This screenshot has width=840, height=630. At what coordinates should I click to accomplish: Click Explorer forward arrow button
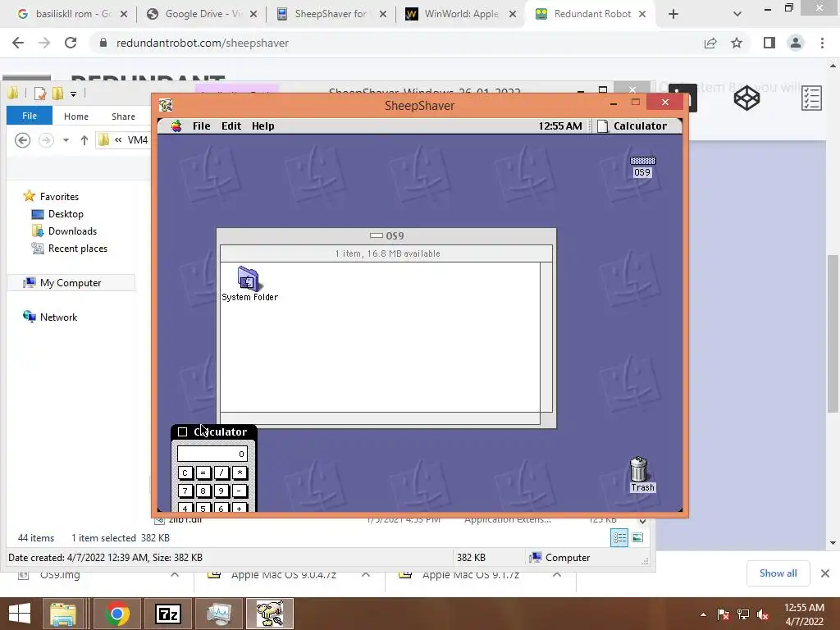[x=46, y=140]
